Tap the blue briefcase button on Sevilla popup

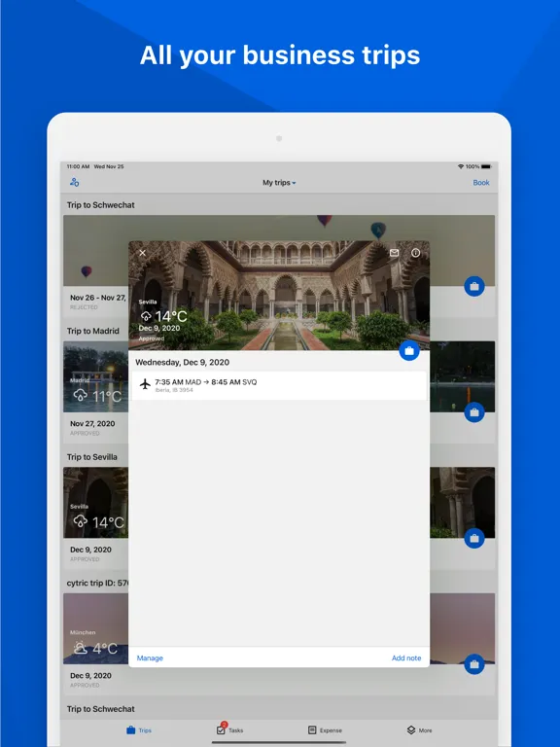click(x=409, y=351)
